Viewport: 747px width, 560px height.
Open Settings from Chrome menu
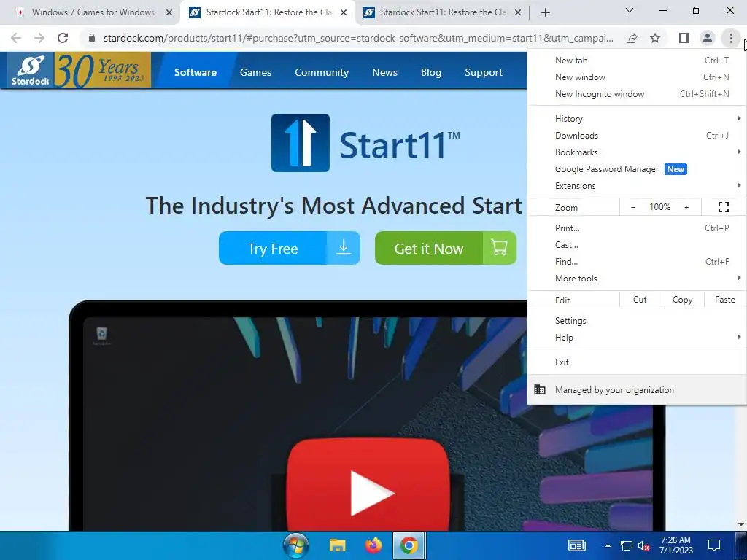(637, 321)
